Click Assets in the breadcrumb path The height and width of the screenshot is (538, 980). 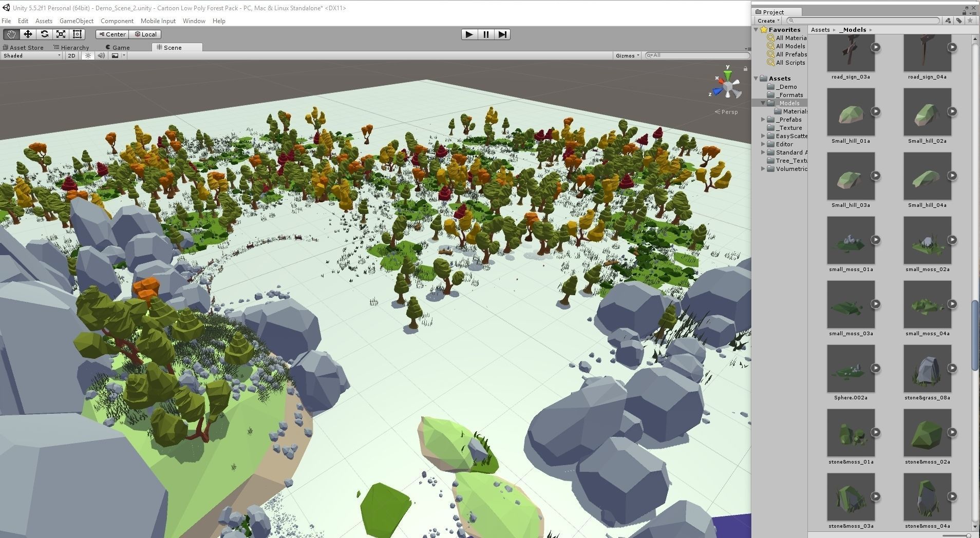point(820,30)
